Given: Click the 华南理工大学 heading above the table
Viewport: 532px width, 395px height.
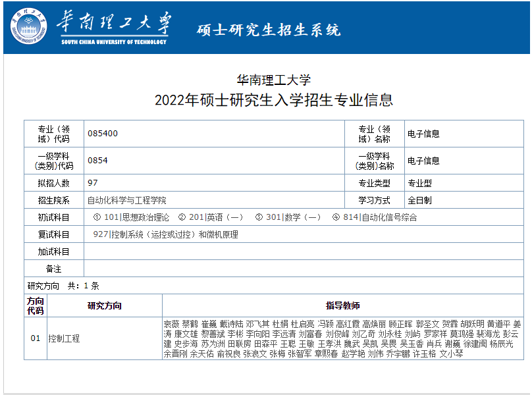Looking at the screenshot, I should tap(273, 80).
